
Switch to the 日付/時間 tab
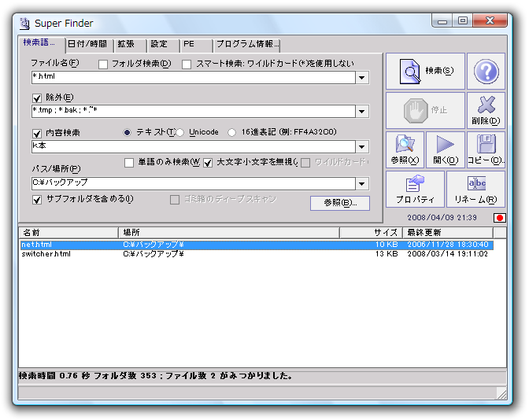click(89, 45)
